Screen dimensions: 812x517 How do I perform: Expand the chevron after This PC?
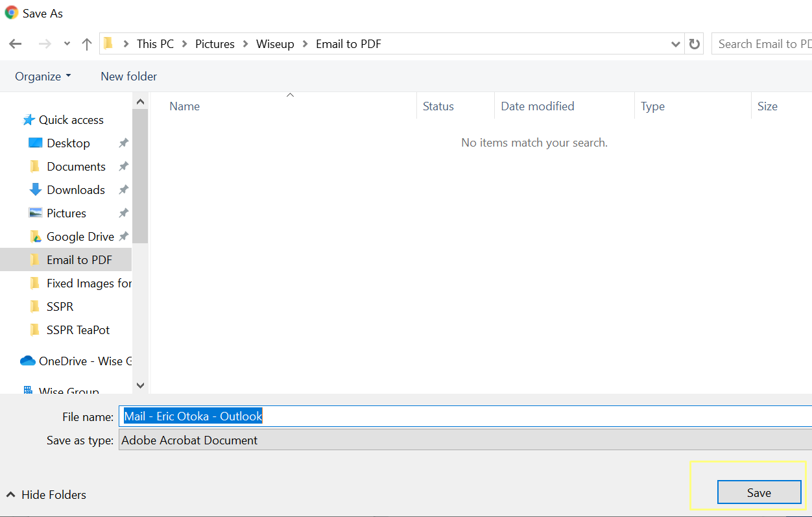[185, 44]
